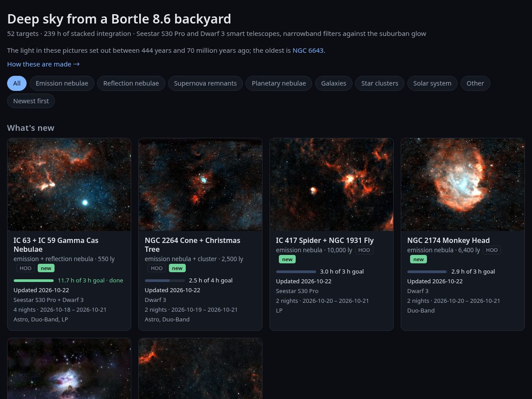Image resolution: width=532 pixels, height=399 pixels.
Task: Click HOO badge on Gamma Cas card
Action: [x=26, y=268]
